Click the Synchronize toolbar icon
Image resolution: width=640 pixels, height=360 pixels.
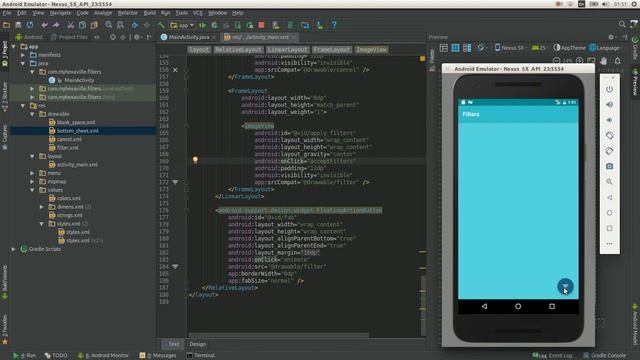coord(30,25)
